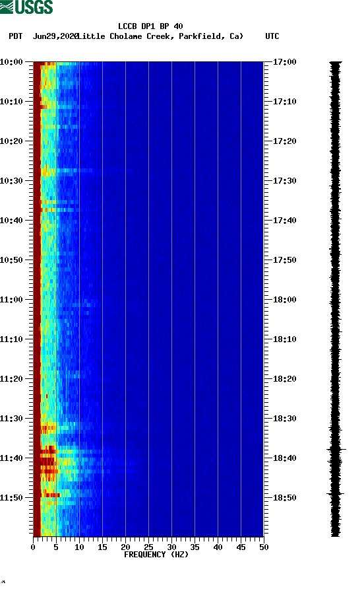Click the 'UTC' timezone label
364x589 pixels.
(x=272, y=36)
